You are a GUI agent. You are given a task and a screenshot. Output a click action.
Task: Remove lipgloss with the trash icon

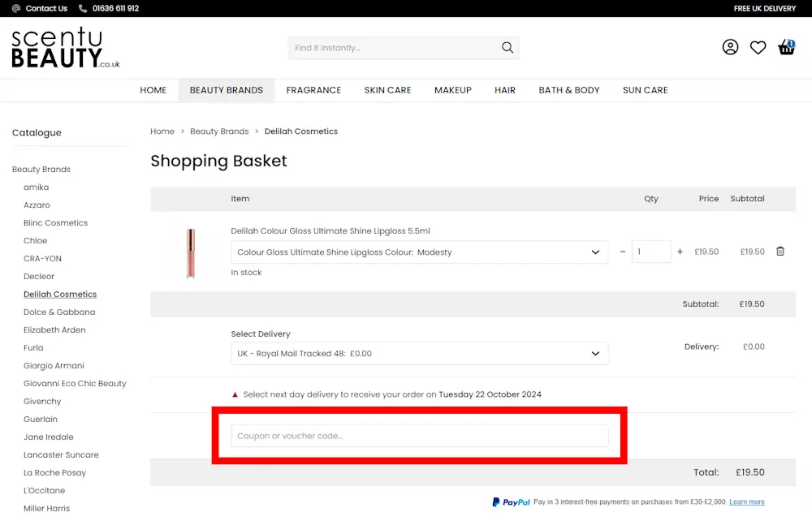coord(780,252)
